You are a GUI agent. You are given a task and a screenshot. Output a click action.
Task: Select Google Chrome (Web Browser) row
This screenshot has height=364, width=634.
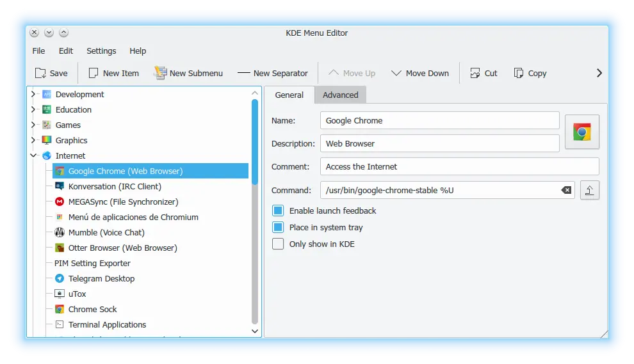pos(150,171)
